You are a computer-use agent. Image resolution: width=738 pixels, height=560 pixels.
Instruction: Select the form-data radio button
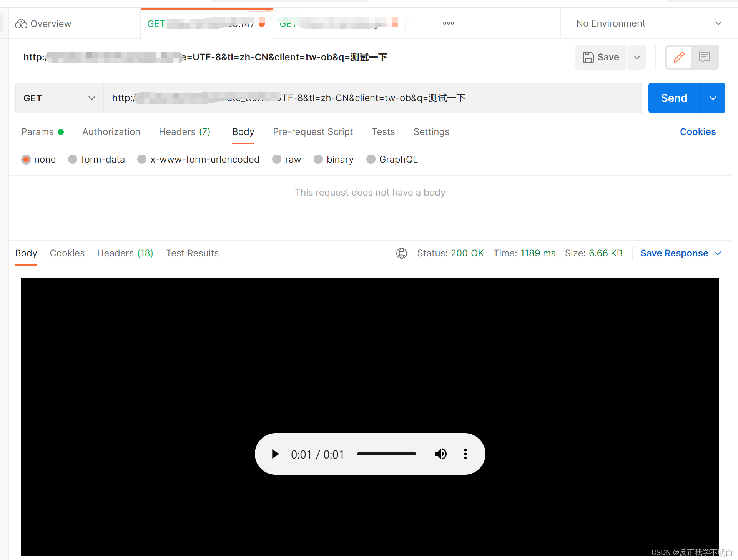pos(73,159)
